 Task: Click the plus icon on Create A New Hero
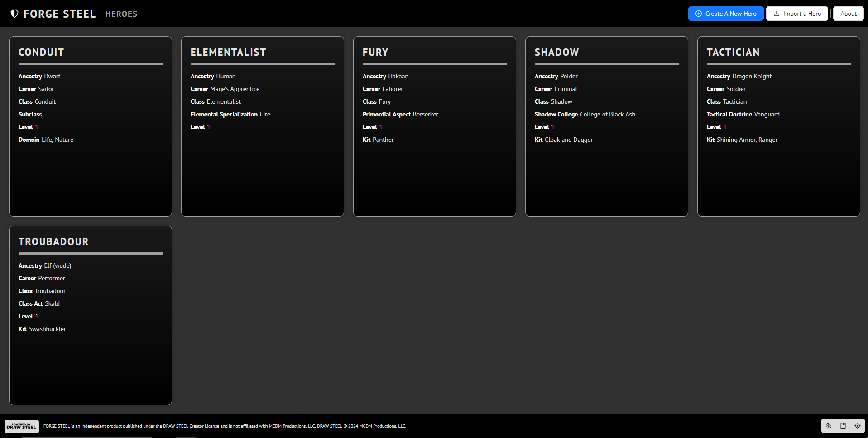point(699,14)
